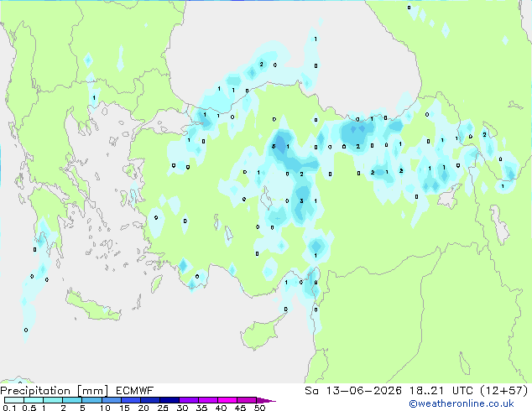Click the map value '5' in central Turkey

pyautogui.click(x=274, y=147)
